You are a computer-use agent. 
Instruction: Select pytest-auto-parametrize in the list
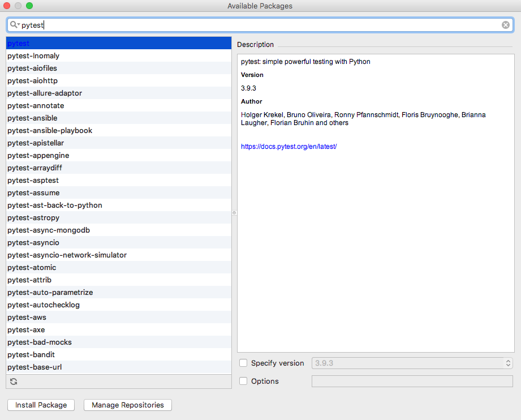[x=119, y=293]
